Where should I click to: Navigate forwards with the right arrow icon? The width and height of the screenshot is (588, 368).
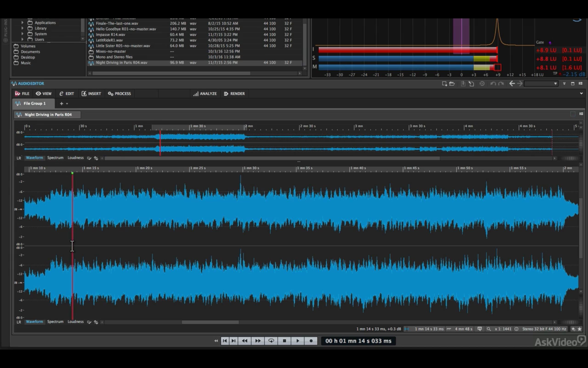coord(520,84)
